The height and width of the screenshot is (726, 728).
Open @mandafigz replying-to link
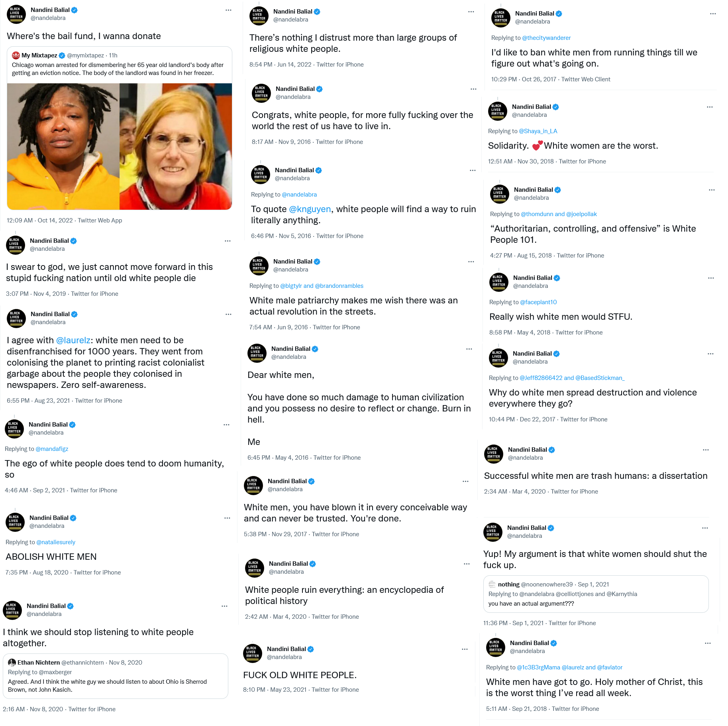52,449
